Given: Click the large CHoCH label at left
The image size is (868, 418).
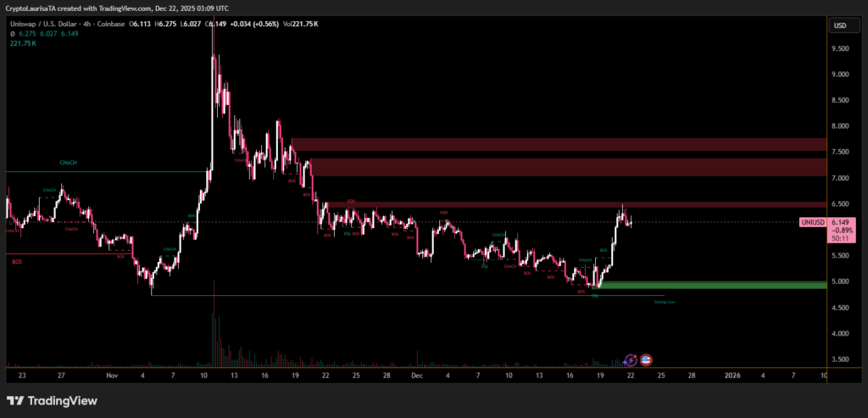Looking at the screenshot, I should (x=70, y=164).
